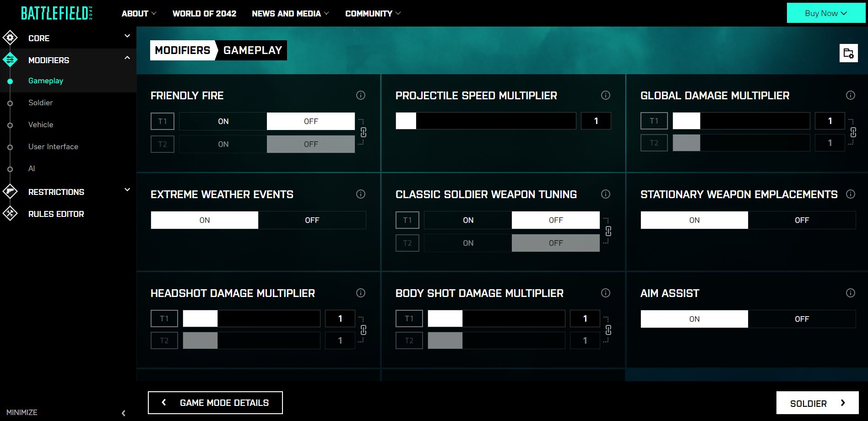This screenshot has height=421, width=868.
Task: Show info for Stationary Weapon Emplacements
Action: [x=851, y=194]
